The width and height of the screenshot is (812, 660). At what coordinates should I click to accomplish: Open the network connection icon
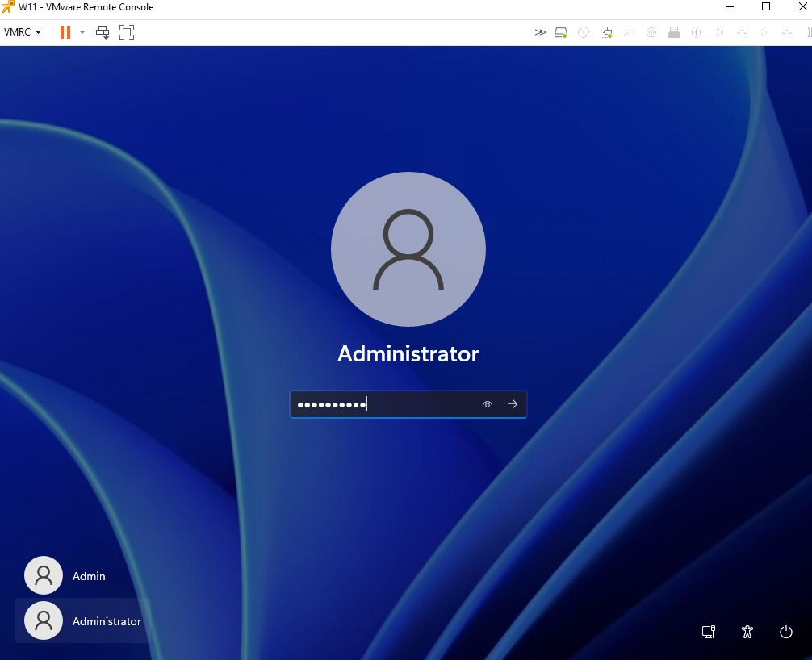coord(709,632)
